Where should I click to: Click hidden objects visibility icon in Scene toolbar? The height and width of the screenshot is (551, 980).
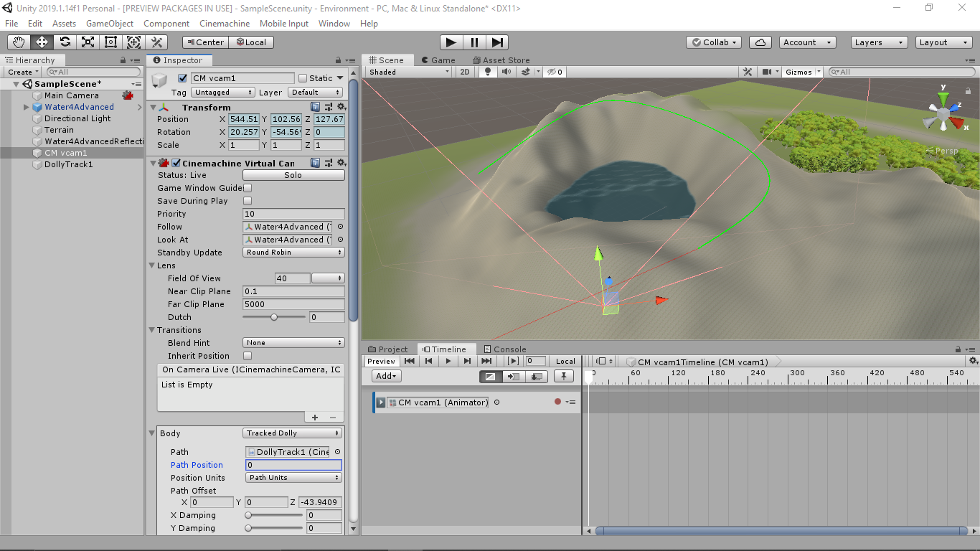[554, 72]
